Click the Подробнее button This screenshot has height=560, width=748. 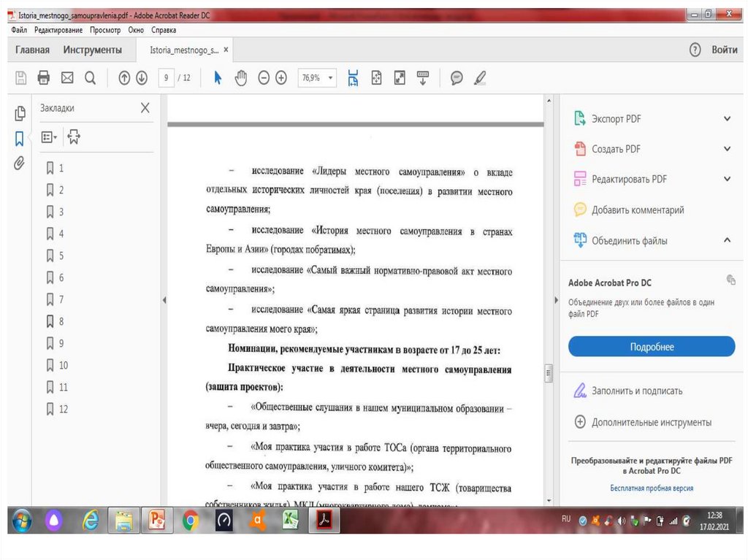coord(652,347)
